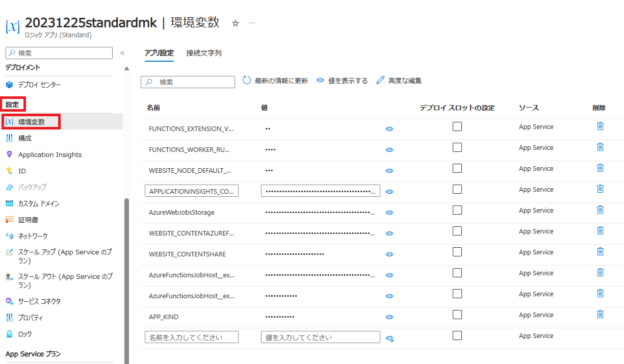Delete the FUNCTIONS_WORKER_RU... setting
The width and height of the screenshot is (624, 364).
(600, 147)
